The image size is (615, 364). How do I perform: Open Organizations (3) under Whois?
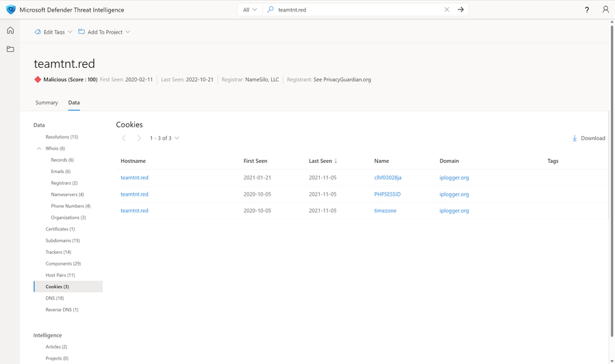click(68, 218)
